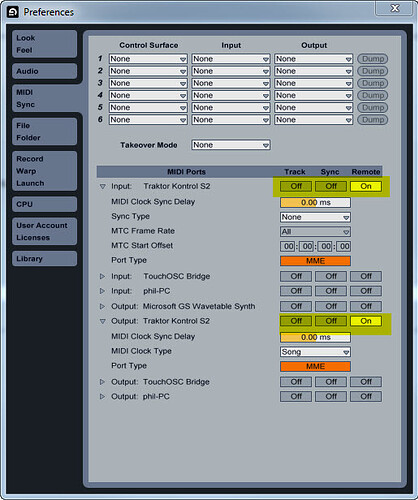Click the MTC Start Offset seconds field

point(325,247)
